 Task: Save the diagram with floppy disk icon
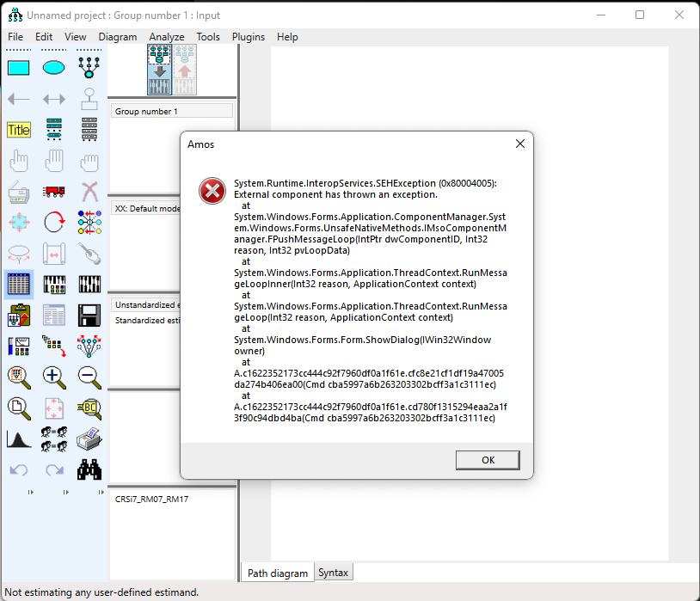click(89, 315)
